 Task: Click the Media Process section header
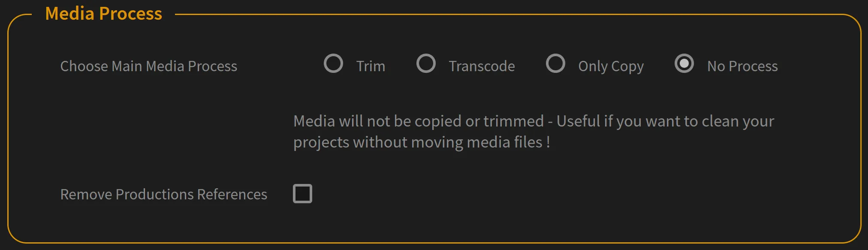[x=104, y=13]
